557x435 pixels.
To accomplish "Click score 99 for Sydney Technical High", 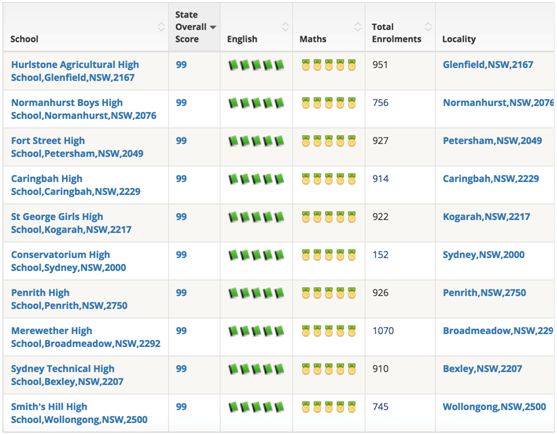I will coord(181,369).
